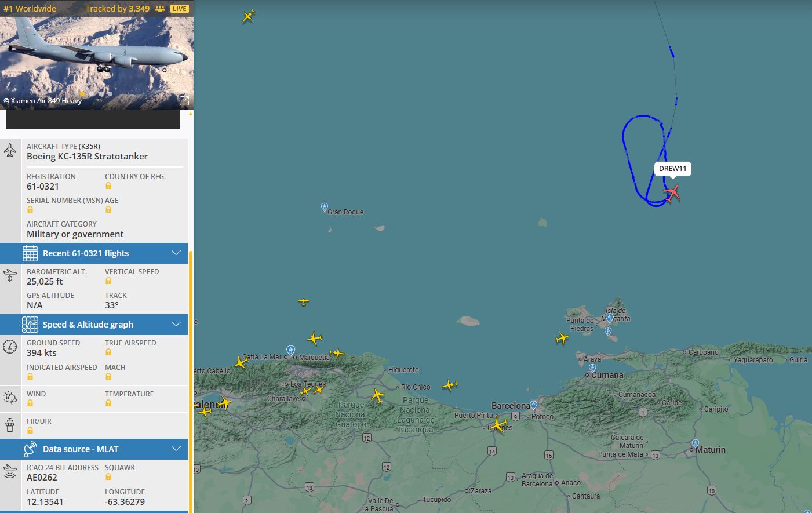Jump to last photo via fourth carousel dot
The height and width of the screenshot is (513, 812).
[110, 94]
